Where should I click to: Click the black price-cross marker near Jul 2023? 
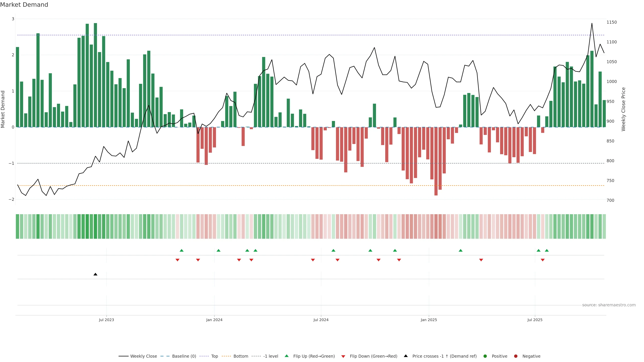[95, 274]
